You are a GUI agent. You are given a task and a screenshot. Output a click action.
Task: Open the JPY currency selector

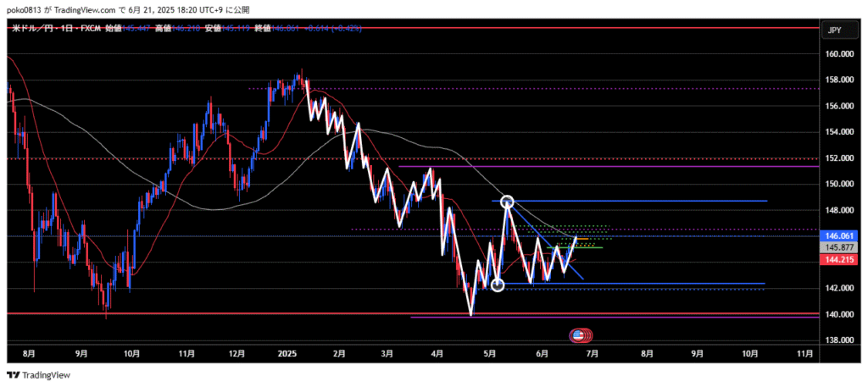pos(834,30)
